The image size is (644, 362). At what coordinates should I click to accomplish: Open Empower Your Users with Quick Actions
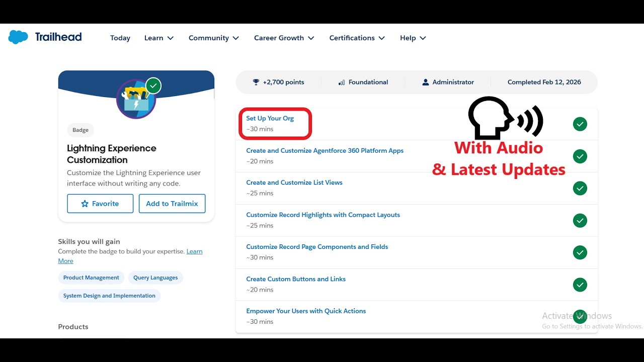pos(306,311)
